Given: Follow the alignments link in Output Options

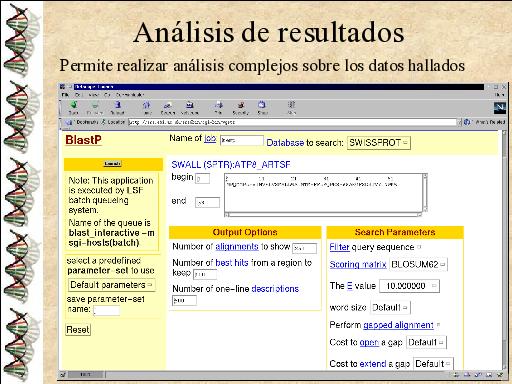Looking at the screenshot, I should click(237, 247).
